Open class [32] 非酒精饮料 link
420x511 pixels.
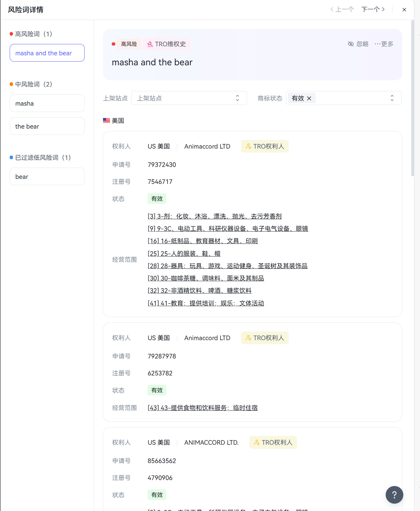[x=200, y=290]
